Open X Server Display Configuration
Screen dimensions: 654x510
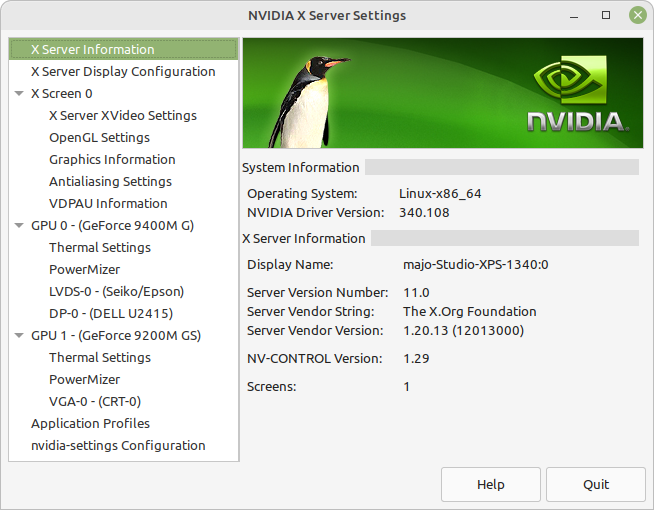(123, 71)
